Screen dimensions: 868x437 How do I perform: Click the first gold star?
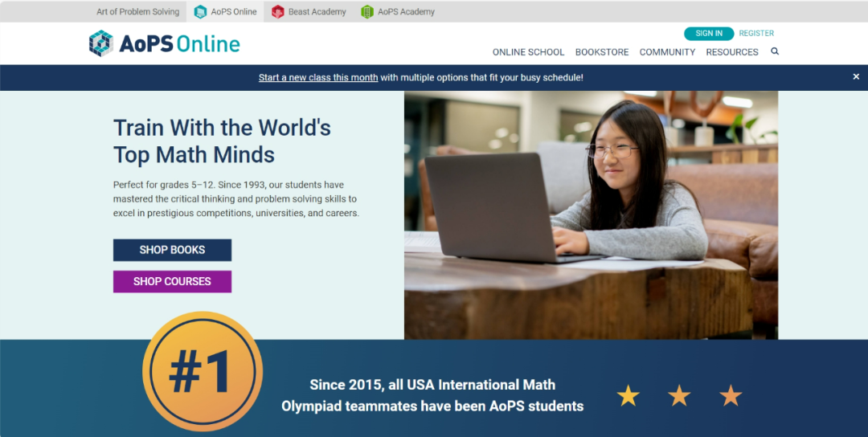[x=628, y=395]
